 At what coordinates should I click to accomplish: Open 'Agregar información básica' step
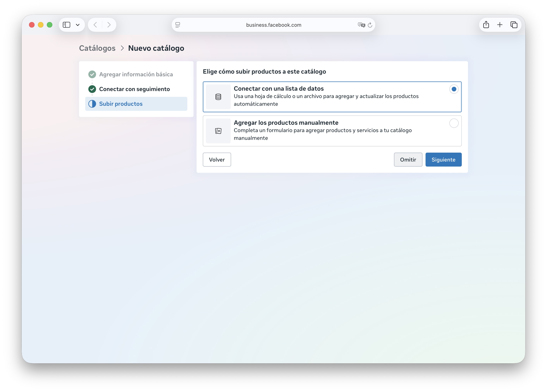136,75
